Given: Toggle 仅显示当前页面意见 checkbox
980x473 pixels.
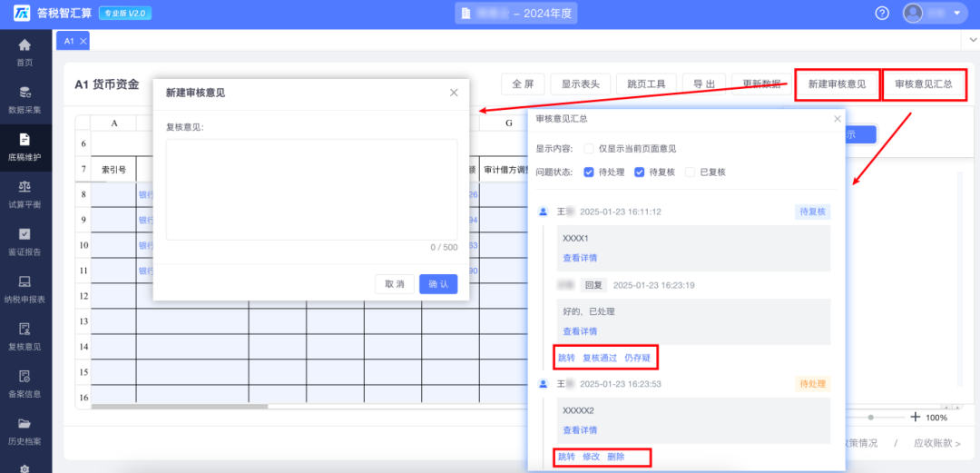Looking at the screenshot, I should point(588,149).
